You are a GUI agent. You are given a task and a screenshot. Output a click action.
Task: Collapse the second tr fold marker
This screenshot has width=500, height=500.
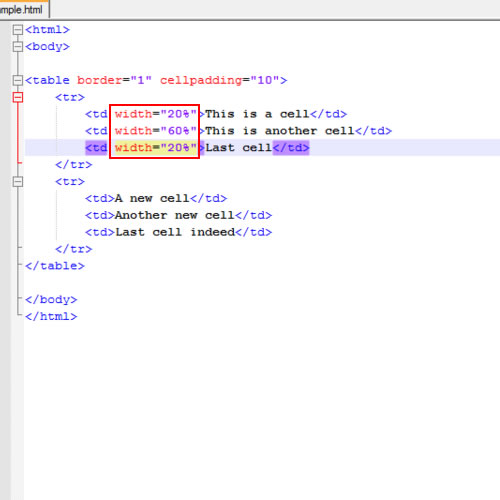pyautogui.click(x=17, y=182)
